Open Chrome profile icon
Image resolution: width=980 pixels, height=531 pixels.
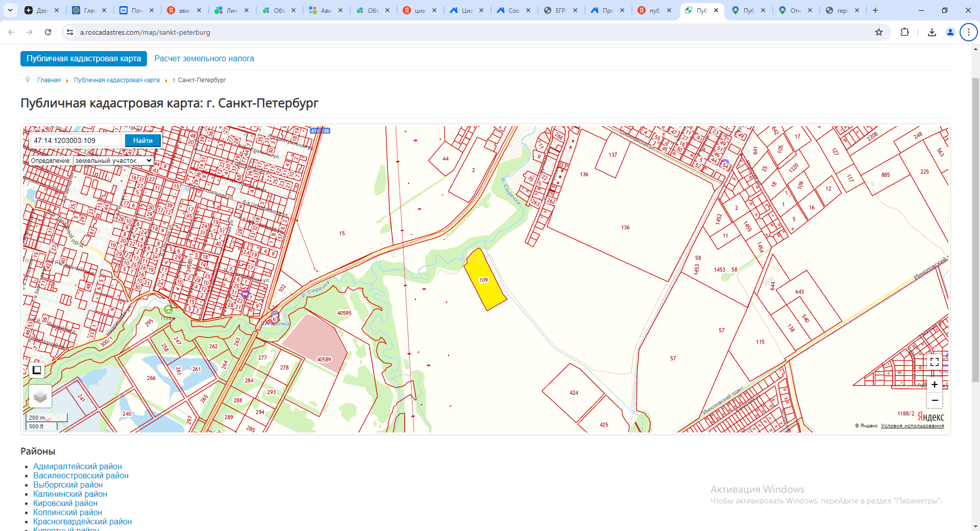(x=950, y=32)
